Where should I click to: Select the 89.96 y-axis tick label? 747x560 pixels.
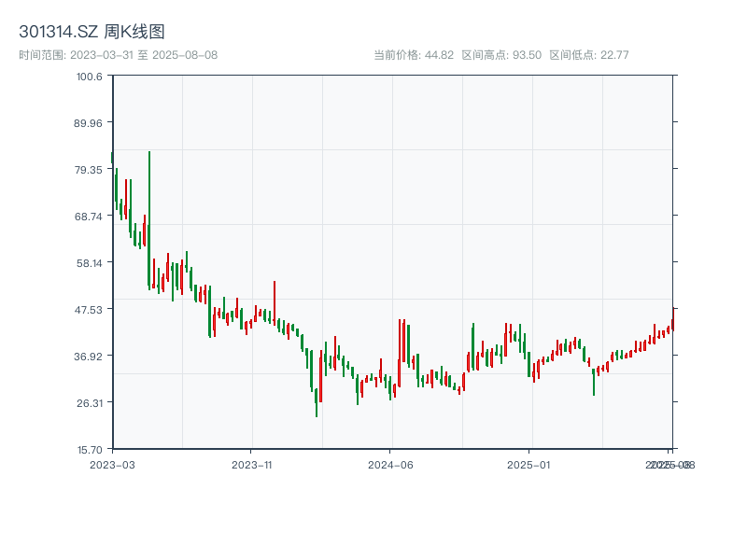(89, 123)
